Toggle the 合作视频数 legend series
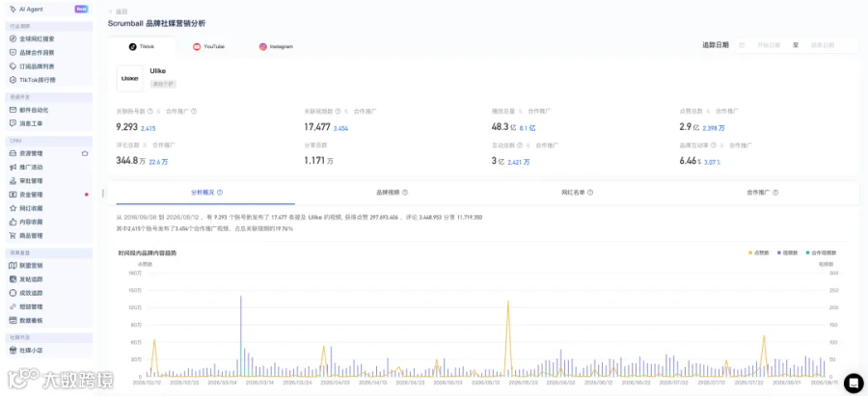 click(x=821, y=252)
